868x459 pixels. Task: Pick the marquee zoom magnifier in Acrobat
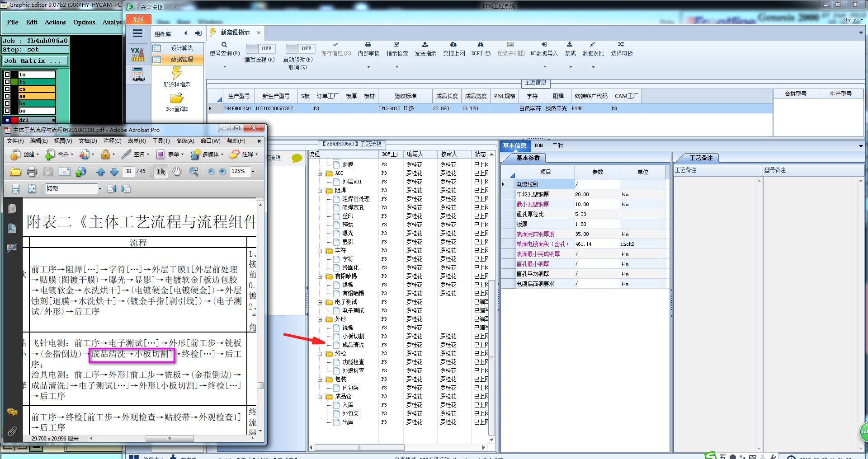tap(193, 172)
